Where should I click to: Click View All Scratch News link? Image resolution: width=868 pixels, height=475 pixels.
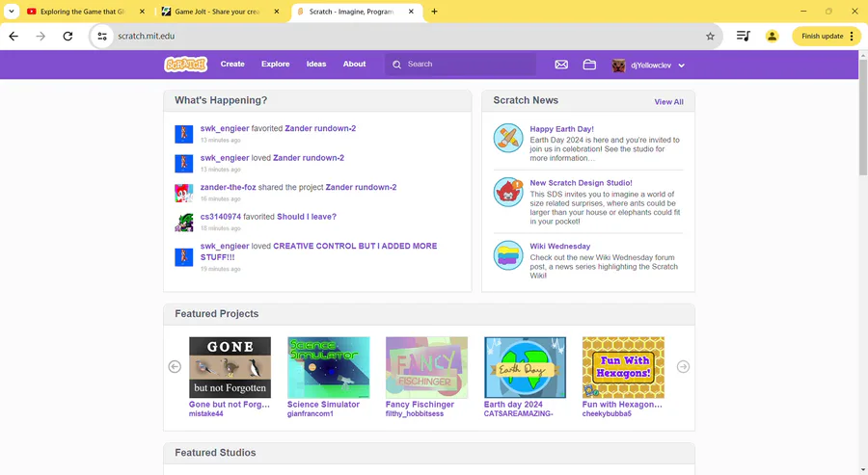[668, 102]
